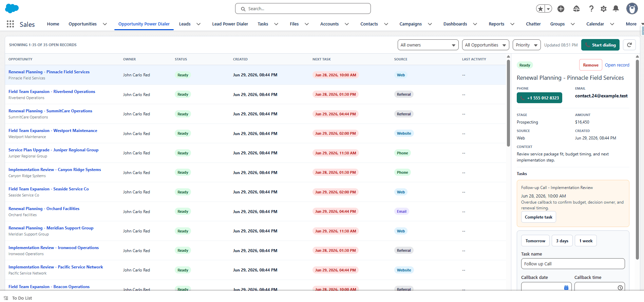The height and width of the screenshot is (302, 644).
Task: Click the detail panel vertical scrollbar
Action: tap(637, 159)
